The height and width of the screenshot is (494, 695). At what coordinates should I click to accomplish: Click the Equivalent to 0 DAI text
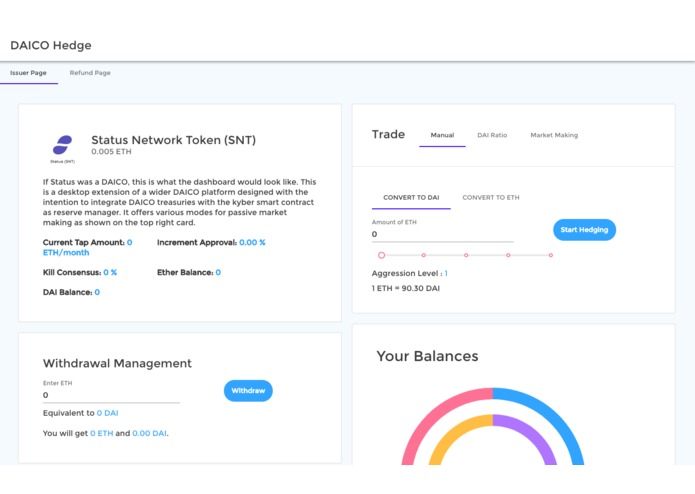click(81, 413)
